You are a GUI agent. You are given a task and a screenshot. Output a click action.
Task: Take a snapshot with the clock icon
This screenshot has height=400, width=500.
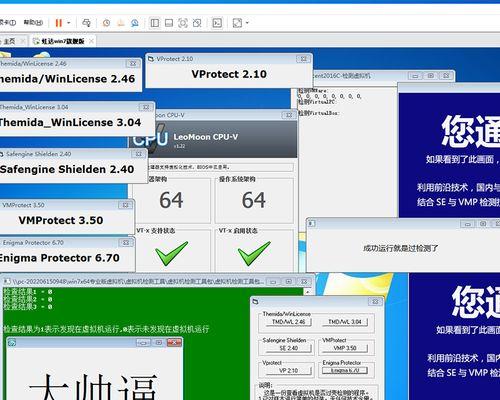[x=106, y=23]
